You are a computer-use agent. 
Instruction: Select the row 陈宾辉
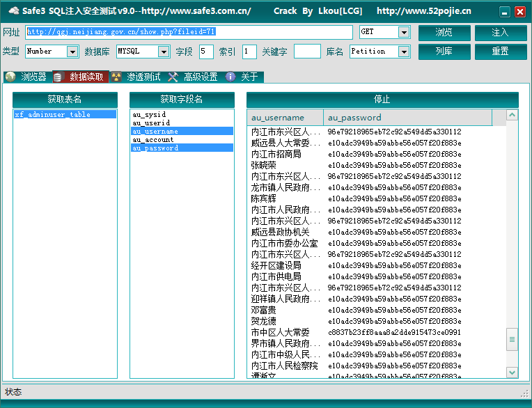click(x=376, y=198)
